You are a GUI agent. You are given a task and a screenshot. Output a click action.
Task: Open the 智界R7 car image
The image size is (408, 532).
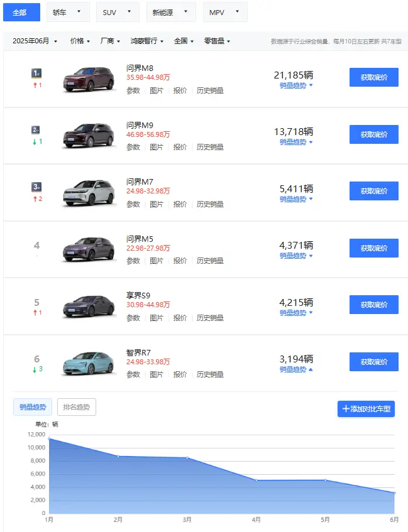(89, 363)
